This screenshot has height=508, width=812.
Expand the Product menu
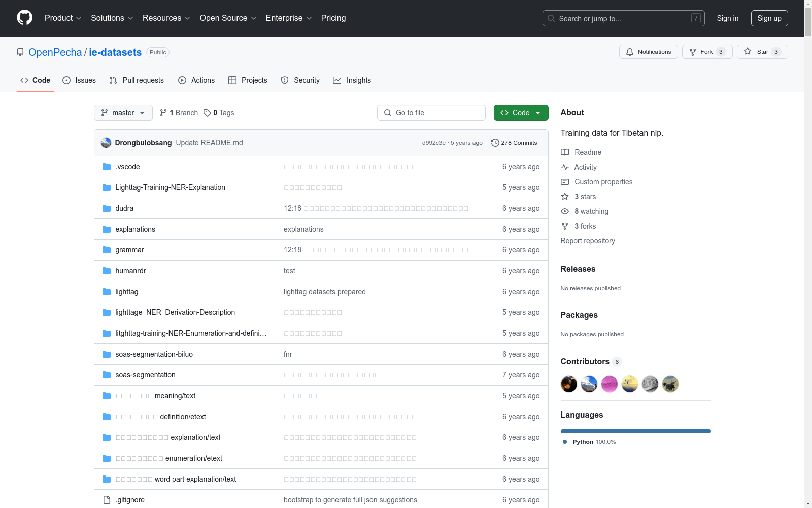click(x=63, y=18)
